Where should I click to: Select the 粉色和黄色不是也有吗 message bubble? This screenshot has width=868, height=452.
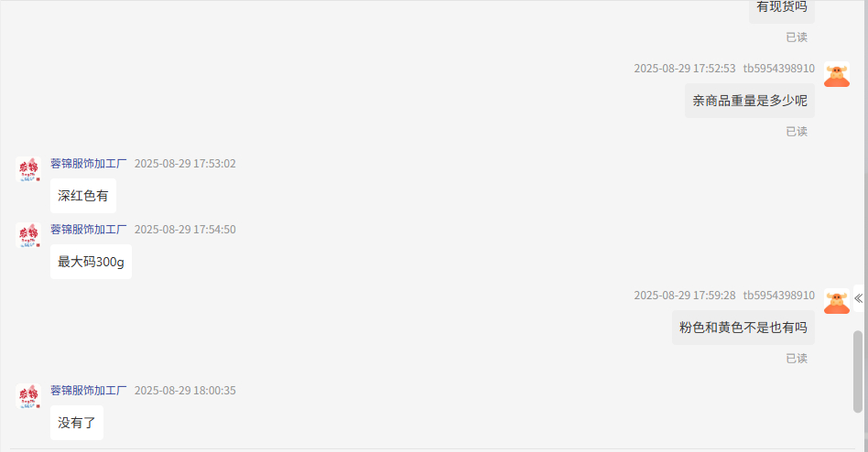743,328
